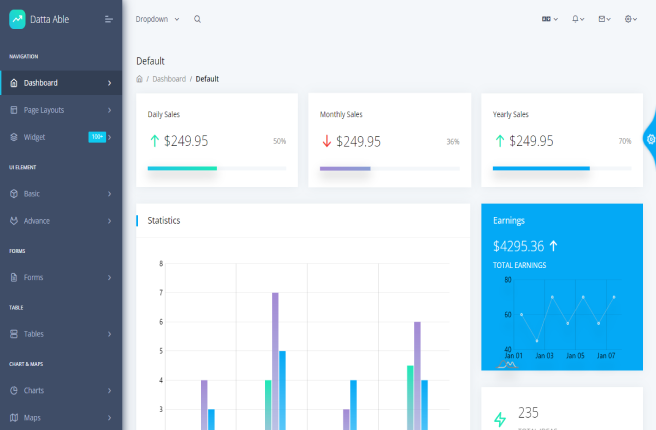Expand the Page Layouts chevron
Screen dimensions: 656x430
point(110,110)
